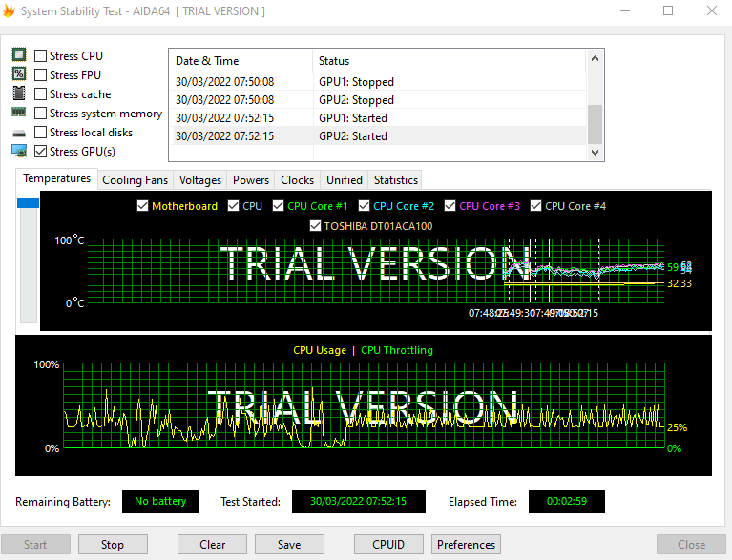The image size is (732, 560).
Task: Toggle the CPU Core #3 graph checkbox
Action: [450, 206]
